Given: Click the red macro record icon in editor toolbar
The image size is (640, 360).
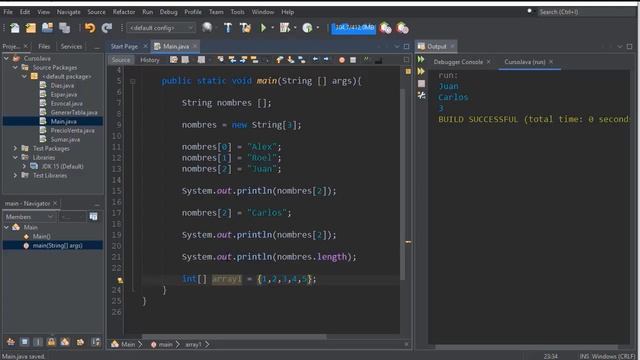Looking at the screenshot, I should 342,60.
